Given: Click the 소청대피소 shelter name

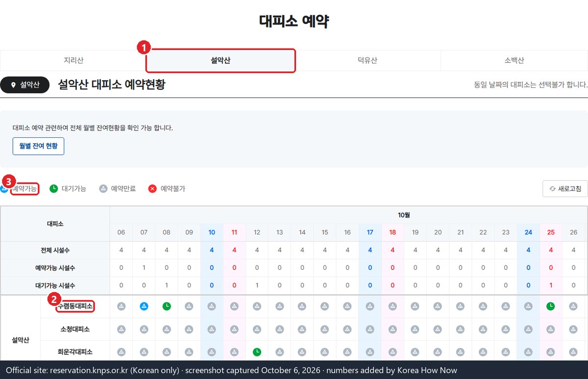Looking at the screenshot, I should pos(75,329).
